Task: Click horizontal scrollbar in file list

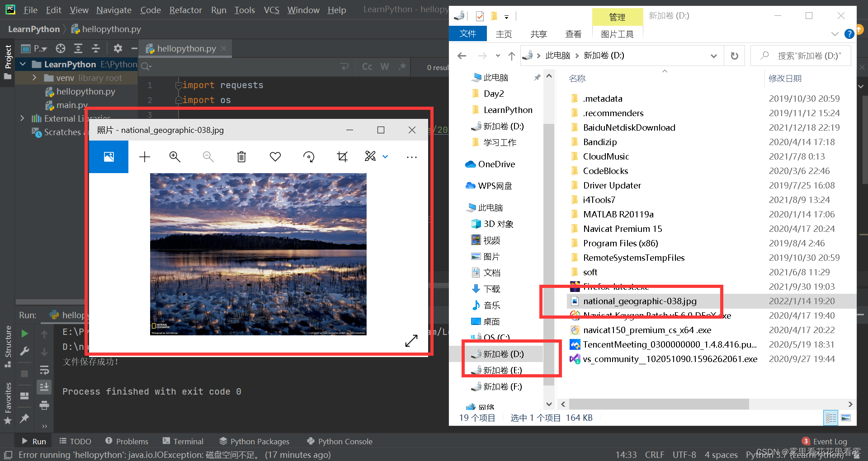Action: (x=659, y=404)
